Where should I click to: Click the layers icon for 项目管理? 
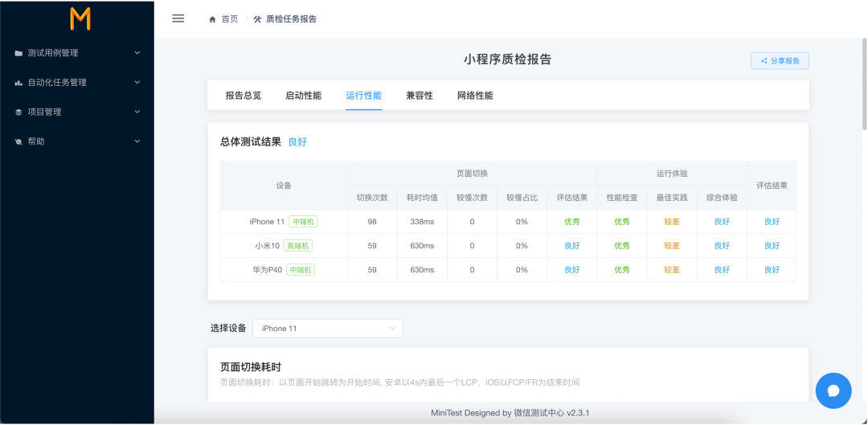point(18,112)
